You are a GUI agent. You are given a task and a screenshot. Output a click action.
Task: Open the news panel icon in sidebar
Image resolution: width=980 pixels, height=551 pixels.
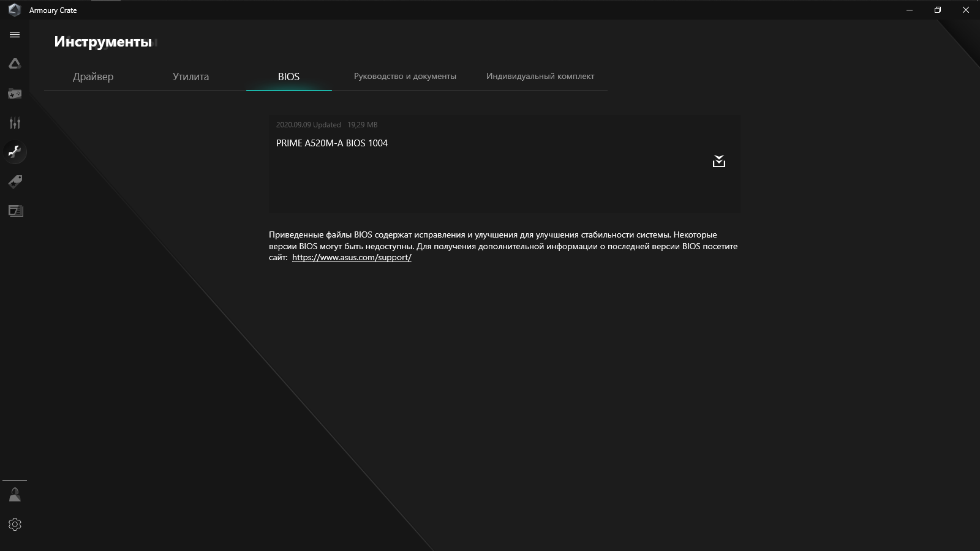[x=15, y=211]
